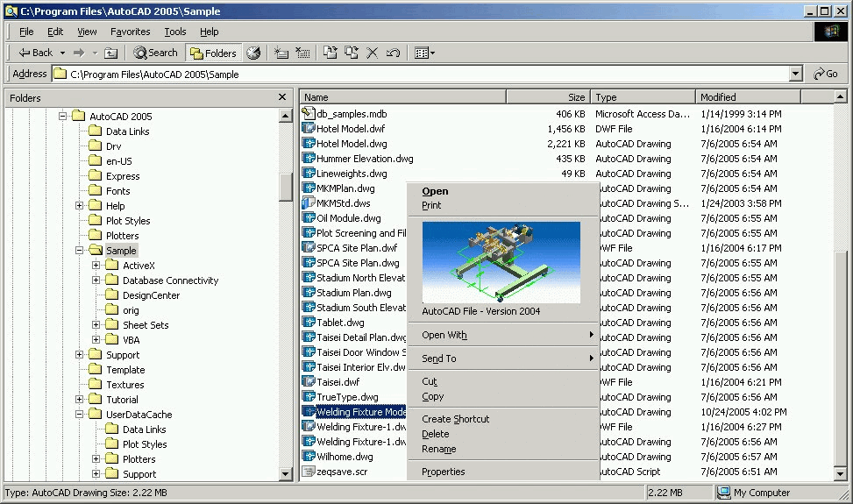This screenshot has height=504, width=853.
Task: Click the Copy To toolbar icon
Action: coord(352,53)
